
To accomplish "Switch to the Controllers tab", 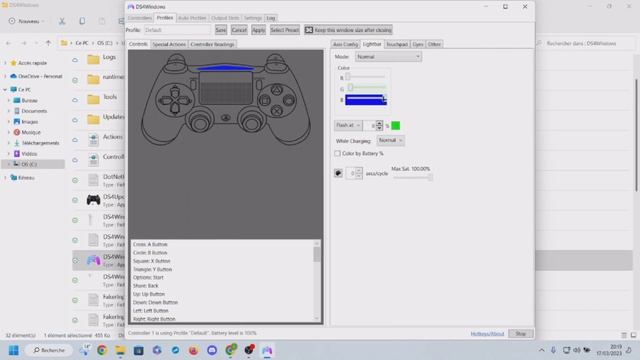I will 140,18.
